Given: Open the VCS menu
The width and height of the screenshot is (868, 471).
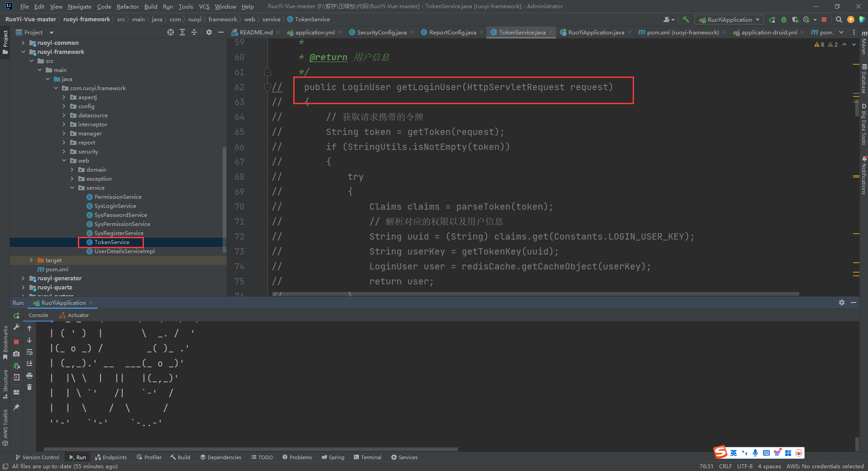Looking at the screenshot, I should [x=204, y=6].
